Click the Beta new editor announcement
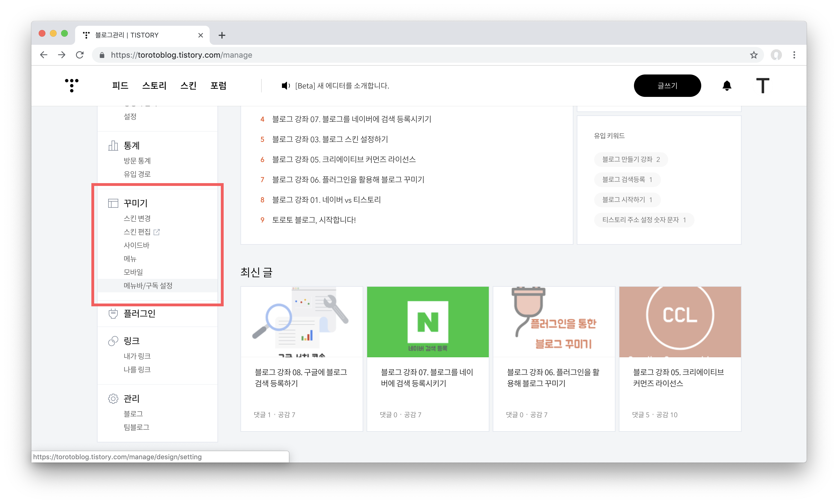The image size is (838, 504). (341, 86)
